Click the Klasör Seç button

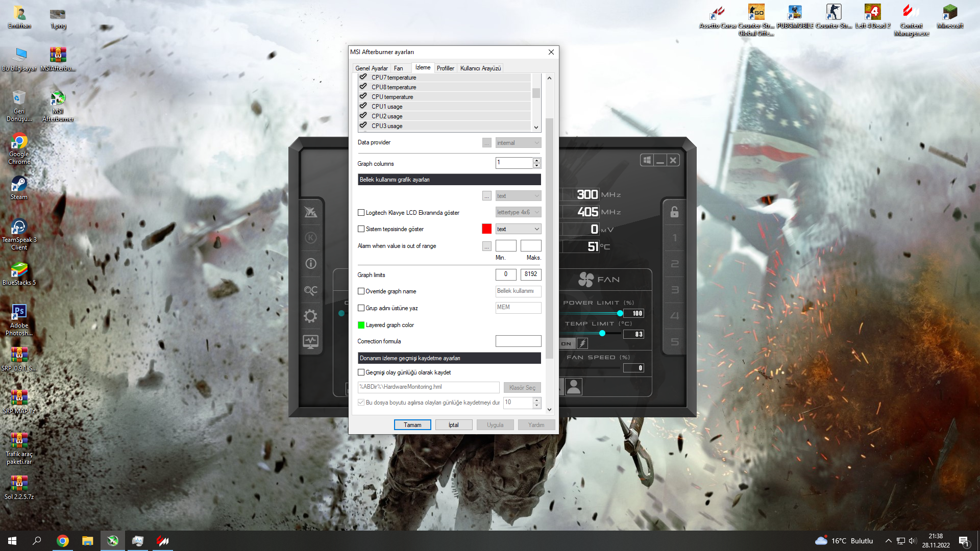pos(522,388)
